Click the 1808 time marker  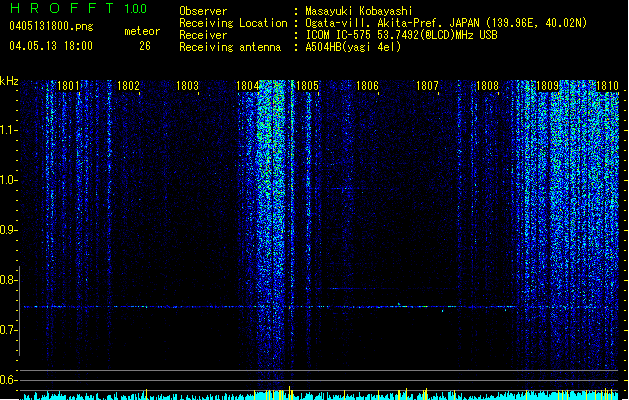tap(487, 85)
